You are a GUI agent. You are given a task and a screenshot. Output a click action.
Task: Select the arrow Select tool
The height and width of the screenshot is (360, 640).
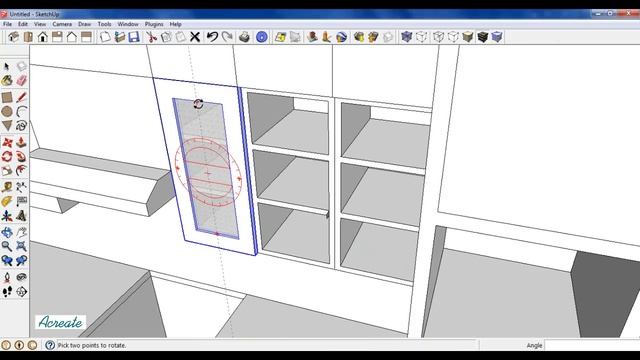point(7,66)
